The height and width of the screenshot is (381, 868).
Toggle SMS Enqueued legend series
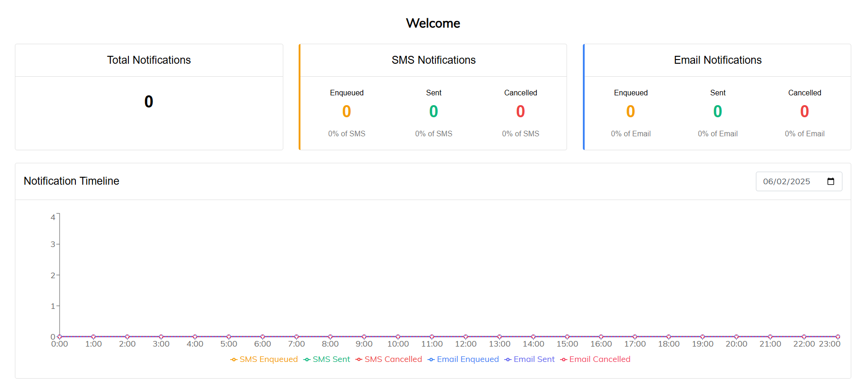coord(264,359)
